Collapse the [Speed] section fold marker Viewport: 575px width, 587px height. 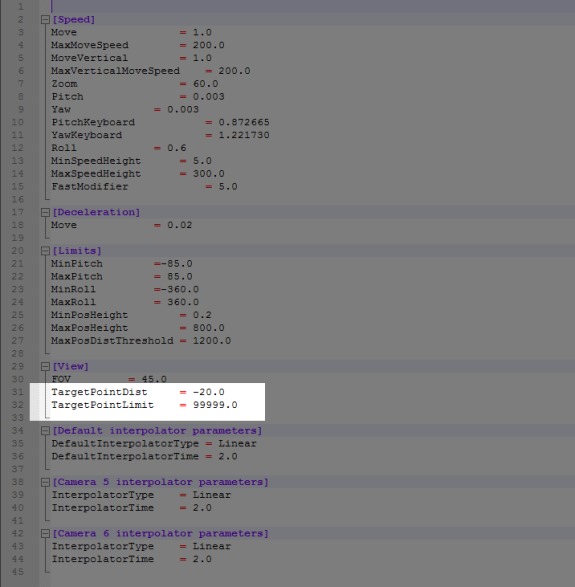[45, 20]
